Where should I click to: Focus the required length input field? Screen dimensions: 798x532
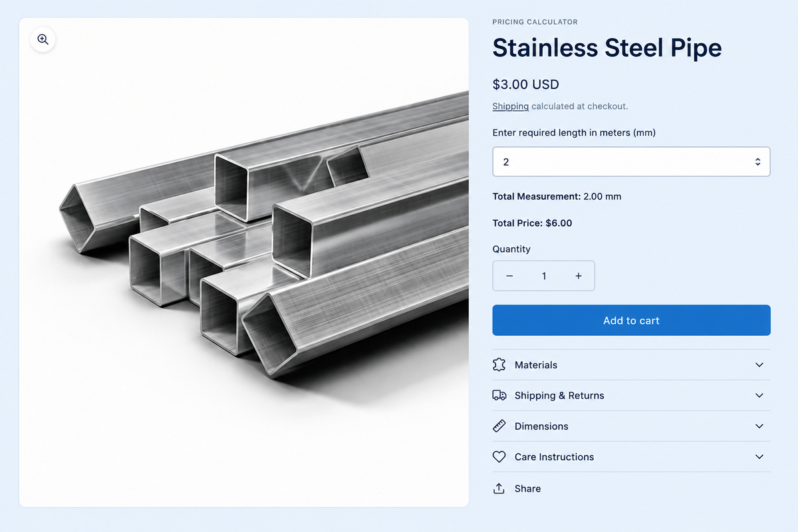[631, 162]
